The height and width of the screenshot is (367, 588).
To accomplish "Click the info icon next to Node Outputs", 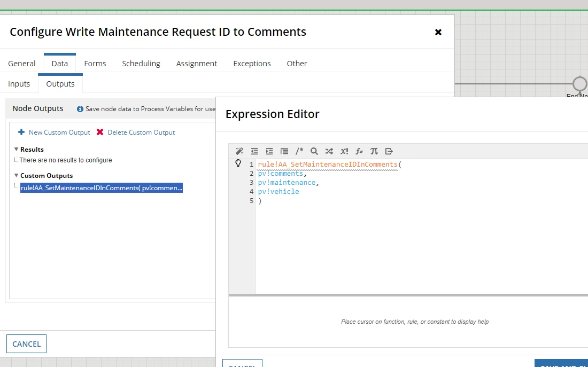I will (80, 109).
